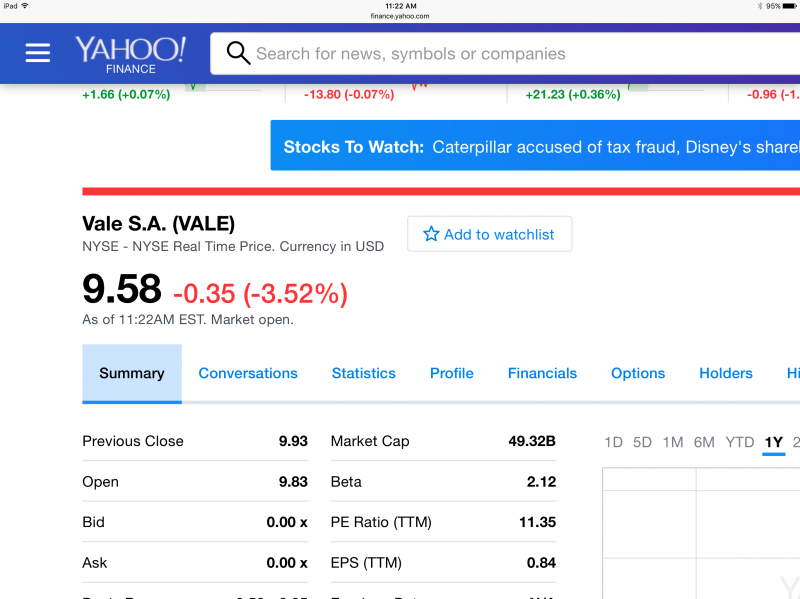Click the magnifying glass search icon
The height and width of the screenshot is (599, 800).
[238, 53]
